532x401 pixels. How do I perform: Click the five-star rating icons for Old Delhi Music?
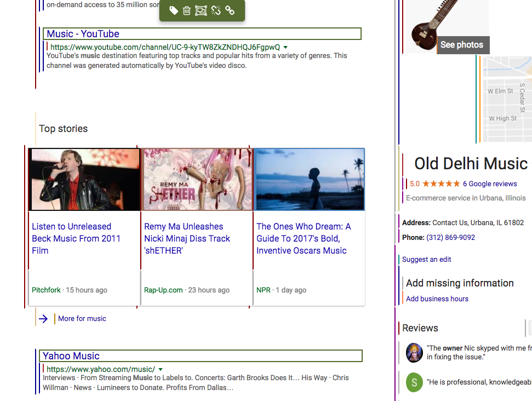pos(441,184)
